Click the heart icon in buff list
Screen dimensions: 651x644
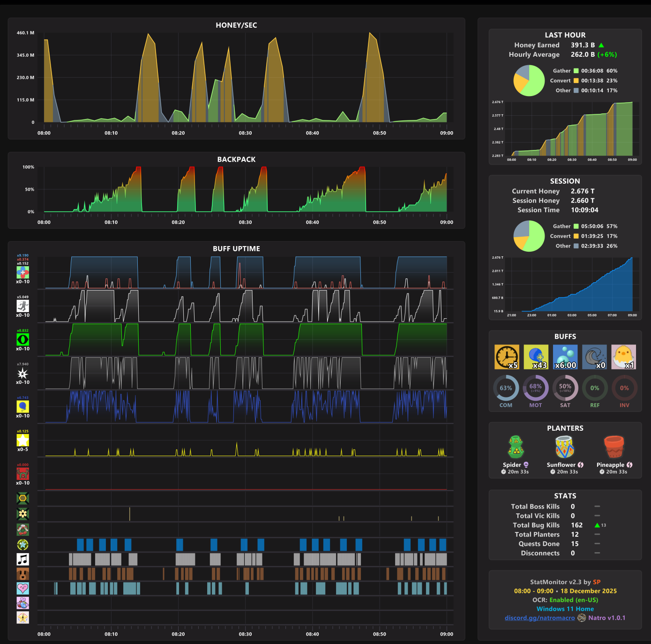23,588
